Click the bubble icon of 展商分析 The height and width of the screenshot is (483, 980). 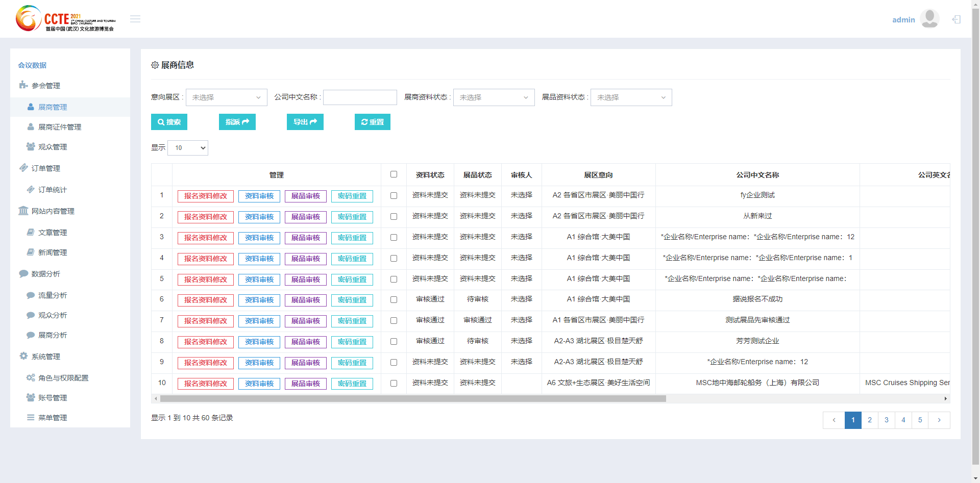[x=31, y=335]
